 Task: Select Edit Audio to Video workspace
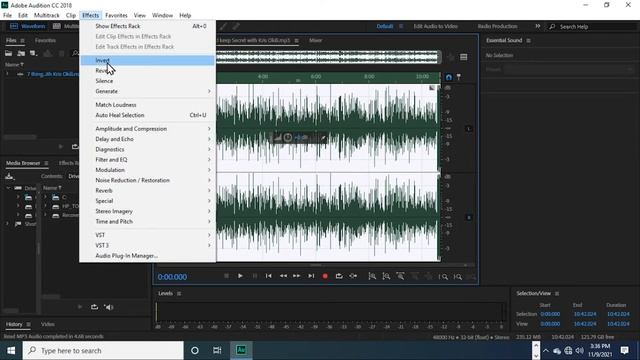click(x=436, y=26)
